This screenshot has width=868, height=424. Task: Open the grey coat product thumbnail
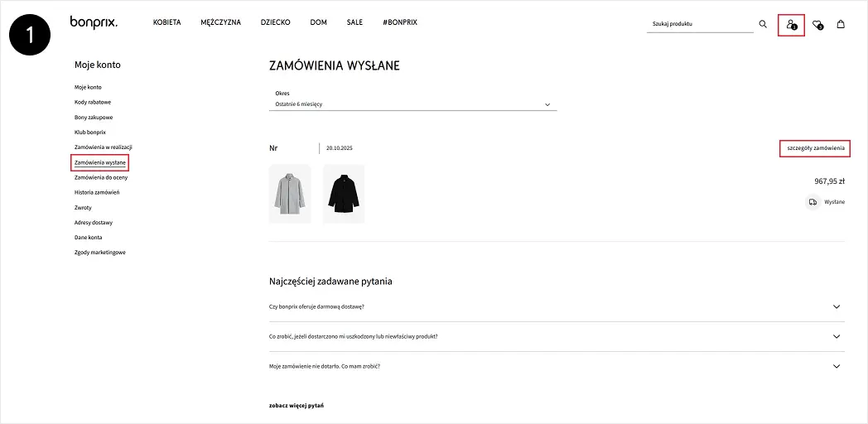pos(290,194)
